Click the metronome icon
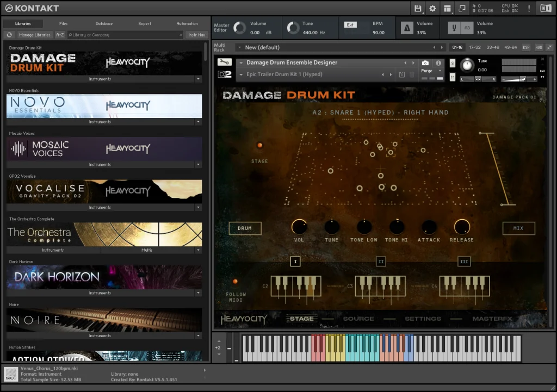This screenshot has height=392, width=557. (407, 28)
